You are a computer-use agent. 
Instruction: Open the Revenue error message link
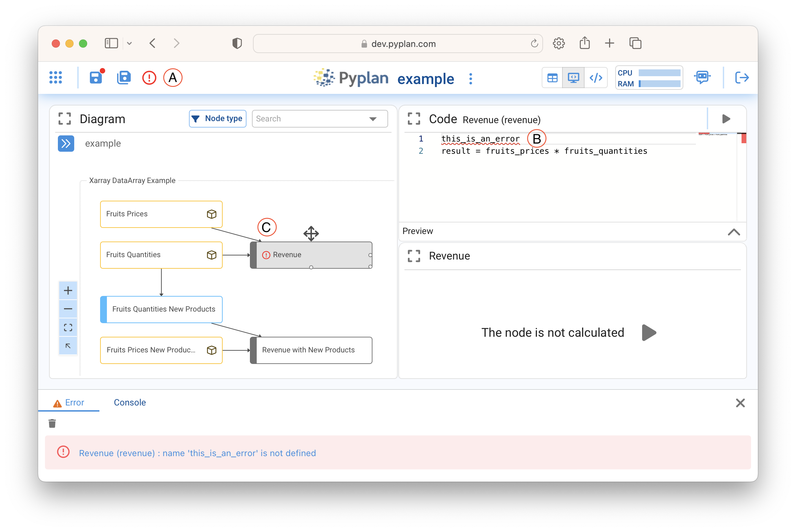click(197, 453)
